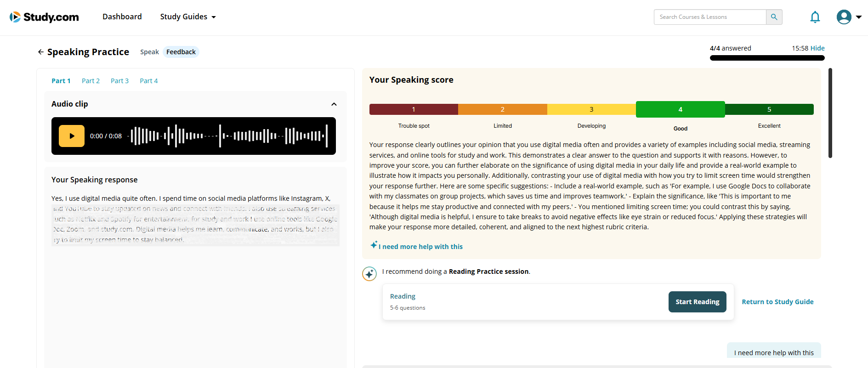The image size is (868, 368).
Task: Go back using Speaking Practice arrow
Action: pos(41,52)
